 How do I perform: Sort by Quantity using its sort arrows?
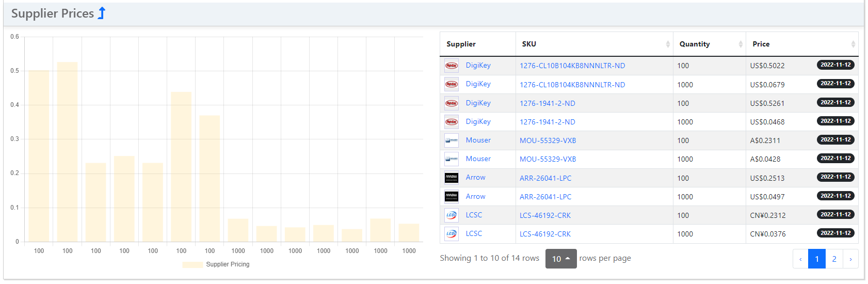pyautogui.click(x=741, y=44)
